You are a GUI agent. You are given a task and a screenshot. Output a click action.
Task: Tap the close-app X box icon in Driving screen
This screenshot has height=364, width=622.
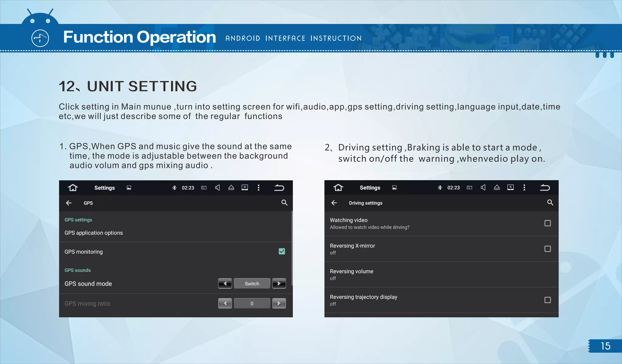pyautogui.click(x=510, y=187)
